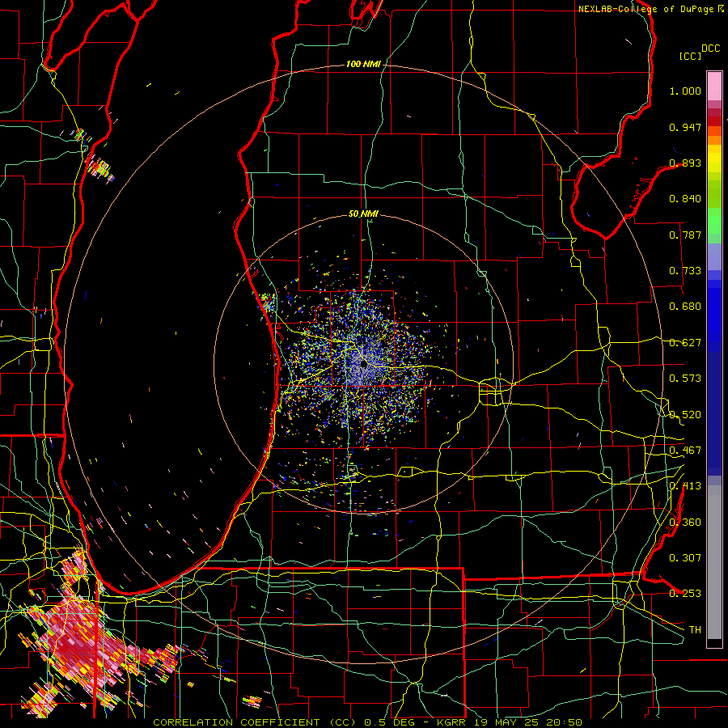Click the 0.360 scale value
Image resolution: width=728 pixels, height=728 pixels.
coord(685,523)
